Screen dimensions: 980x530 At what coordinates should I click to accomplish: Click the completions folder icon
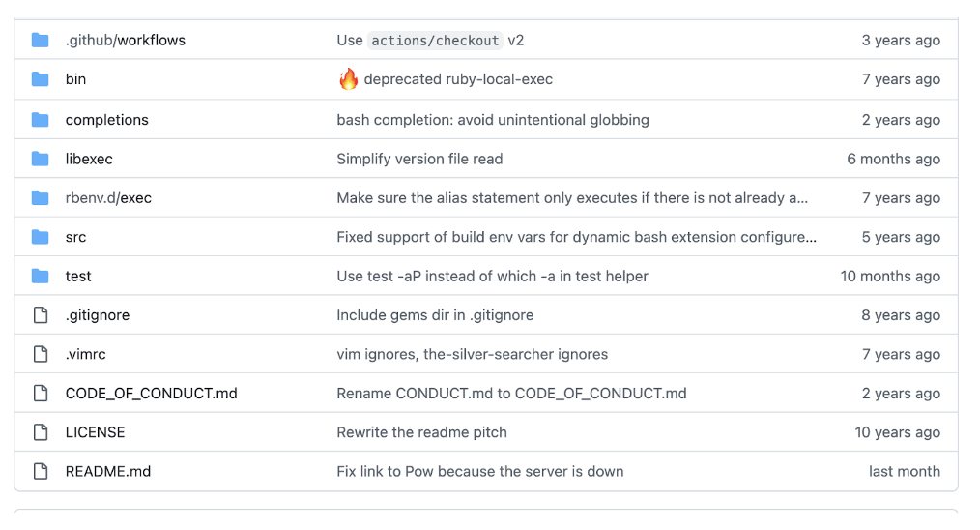(x=40, y=120)
